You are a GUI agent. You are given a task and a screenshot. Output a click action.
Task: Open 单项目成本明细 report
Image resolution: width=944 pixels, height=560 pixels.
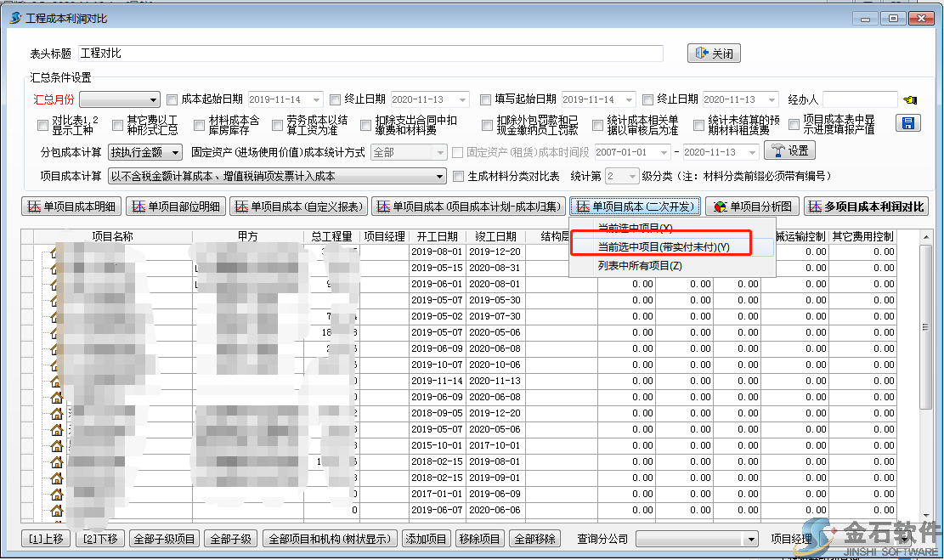point(71,206)
